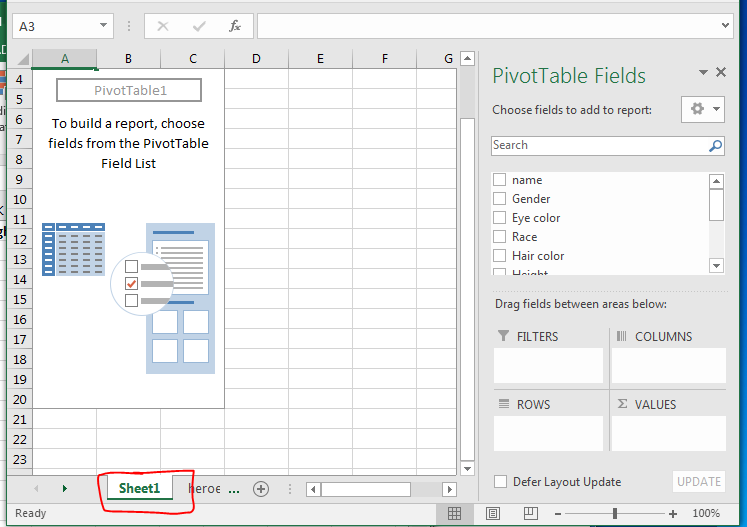Enable Defer Layout Update checkbox
747x527 pixels.
500,482
